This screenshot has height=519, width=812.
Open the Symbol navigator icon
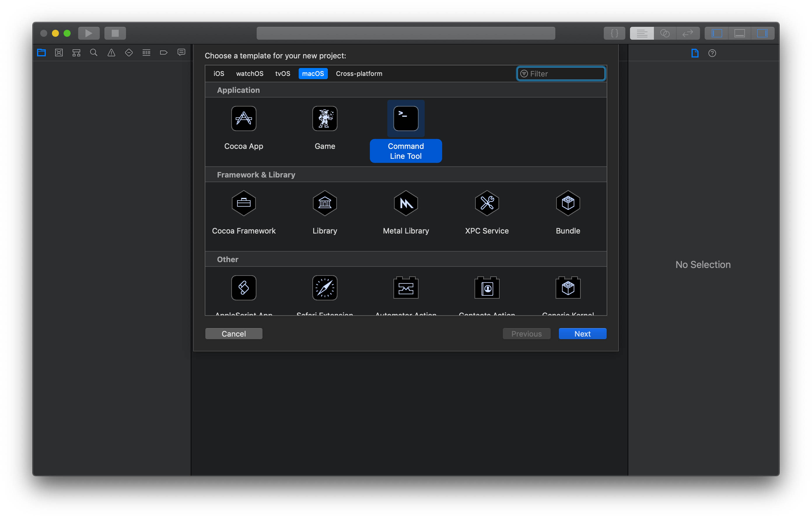[x=76, y=53]
